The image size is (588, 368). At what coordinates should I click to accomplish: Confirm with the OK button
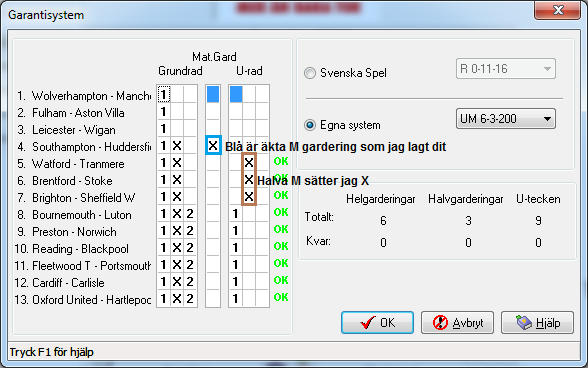coord(377,323)
